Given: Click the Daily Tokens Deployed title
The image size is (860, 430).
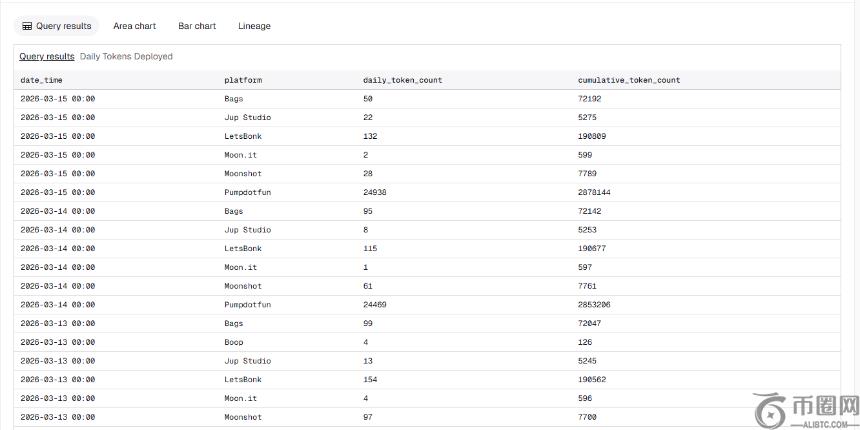Looking at the screenshot, I should click(x=126, y=57).
